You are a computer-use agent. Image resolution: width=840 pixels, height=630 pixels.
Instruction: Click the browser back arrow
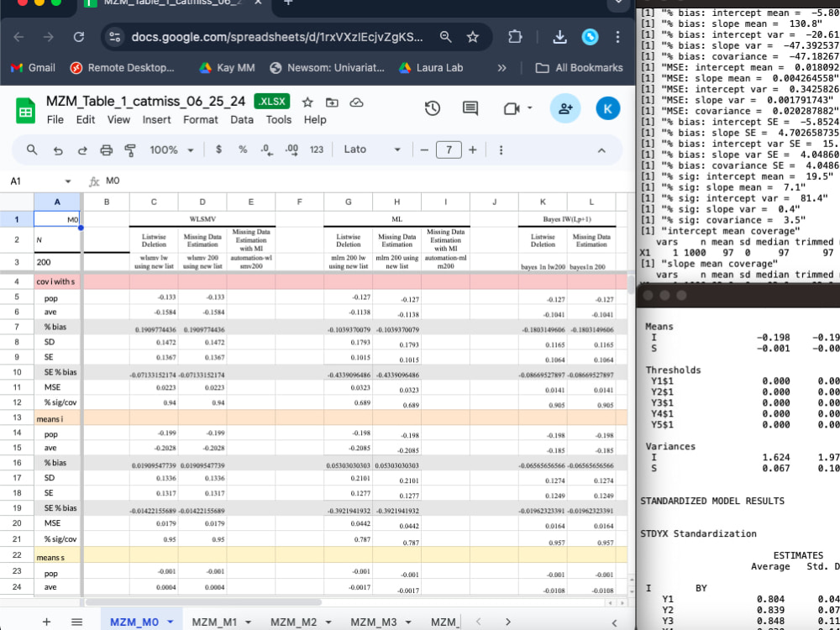tap(18, 37)
